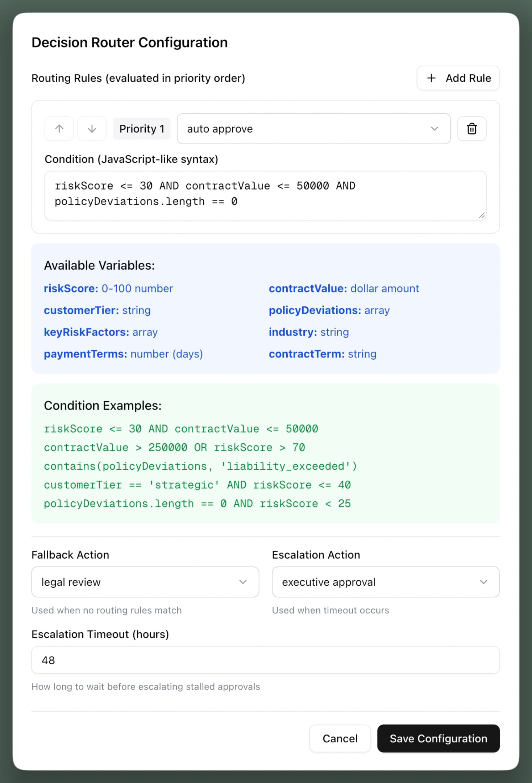Click the customerTier variable entry
The image size is (532, 783).
pos(97,310)
